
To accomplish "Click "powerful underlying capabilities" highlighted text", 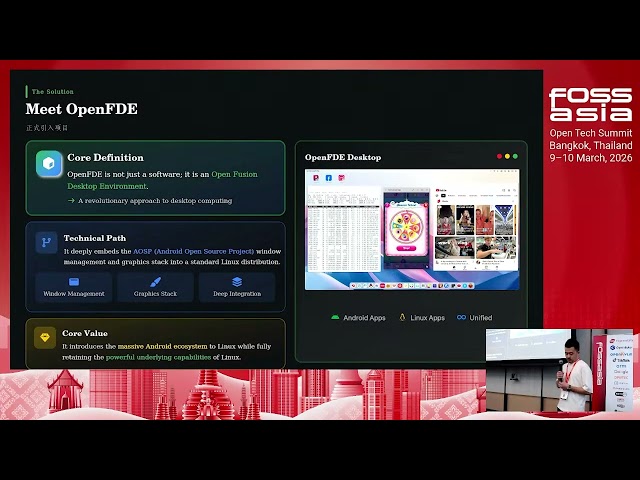I will tap(158, 357).
